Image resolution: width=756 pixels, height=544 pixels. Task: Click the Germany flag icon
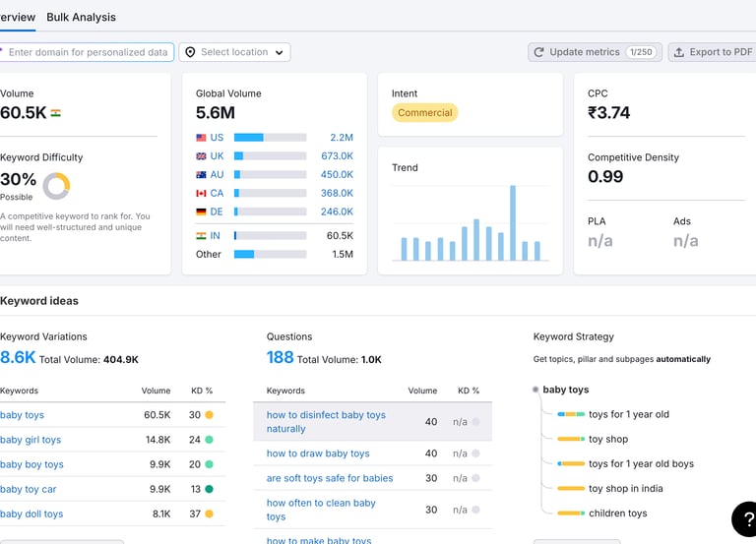[x=201, y=212]
